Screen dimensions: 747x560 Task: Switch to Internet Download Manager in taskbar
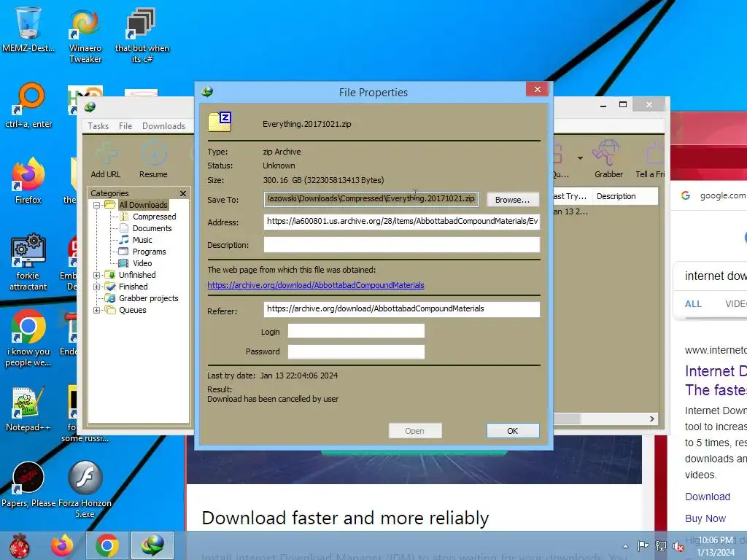coord(152,545)
